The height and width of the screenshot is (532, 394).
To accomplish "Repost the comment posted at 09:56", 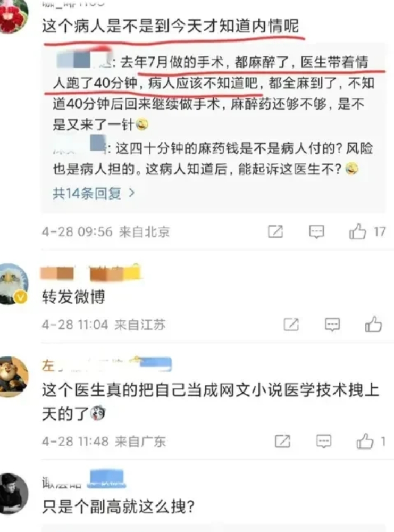I will pyautogui.click(x=275, y=232).
